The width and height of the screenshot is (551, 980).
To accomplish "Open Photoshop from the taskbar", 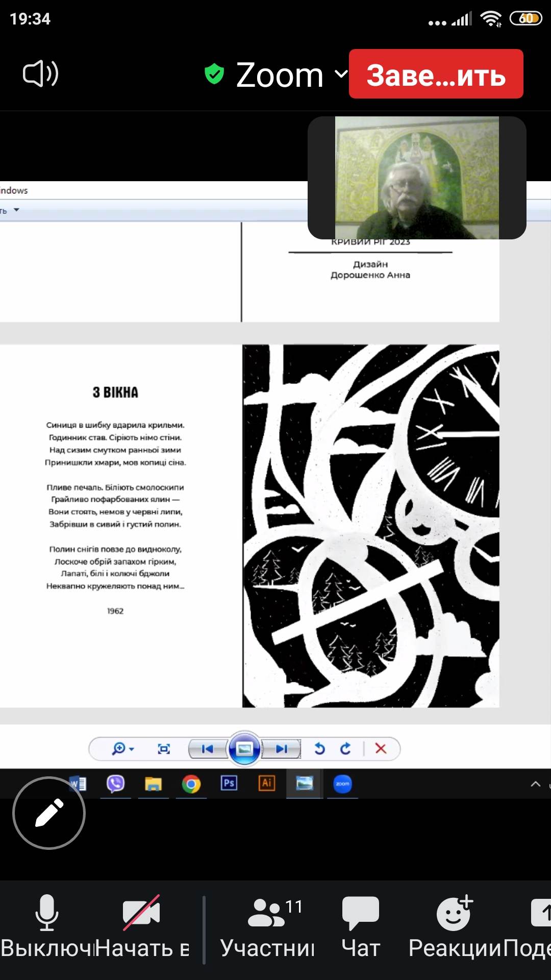I will pos(229,783).
